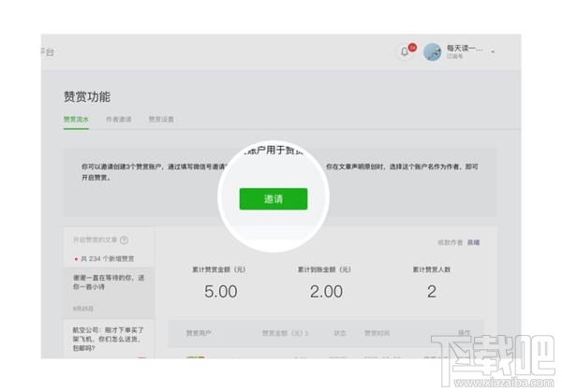
Task: Switch to the 赞赏流水 tab
Action: point(76,120)
